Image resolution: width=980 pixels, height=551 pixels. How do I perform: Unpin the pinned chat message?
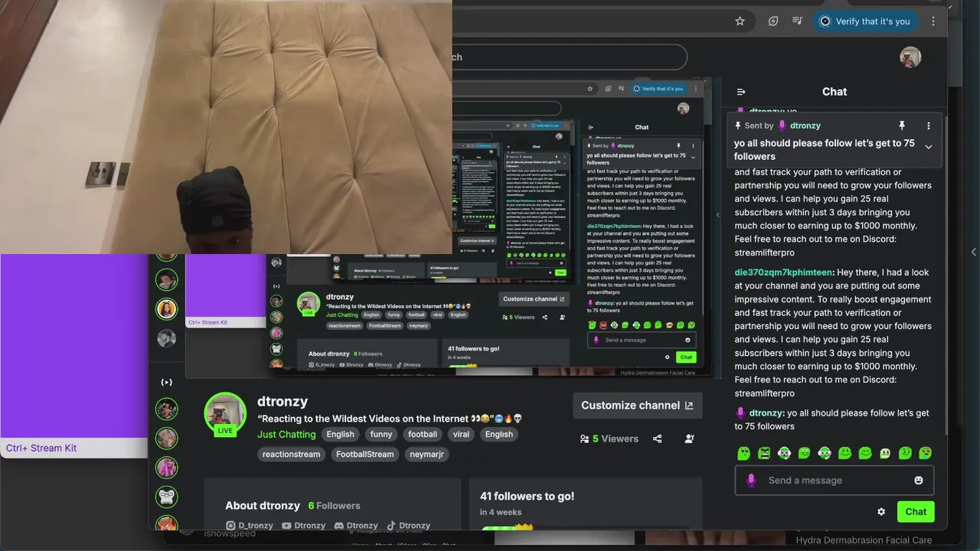[902, 126]
